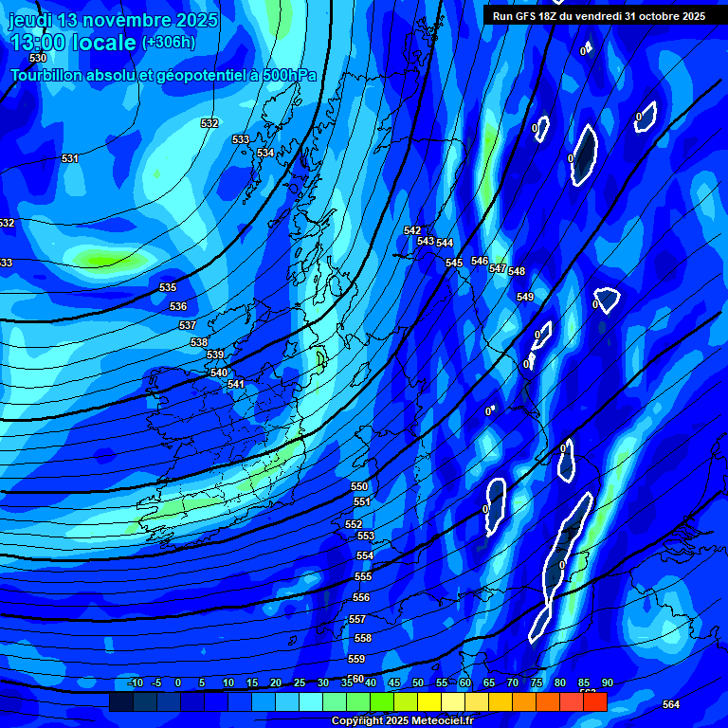The image size is (728, 728).
Task: Click the 530 contour label at top left
Action: (38, 59)
